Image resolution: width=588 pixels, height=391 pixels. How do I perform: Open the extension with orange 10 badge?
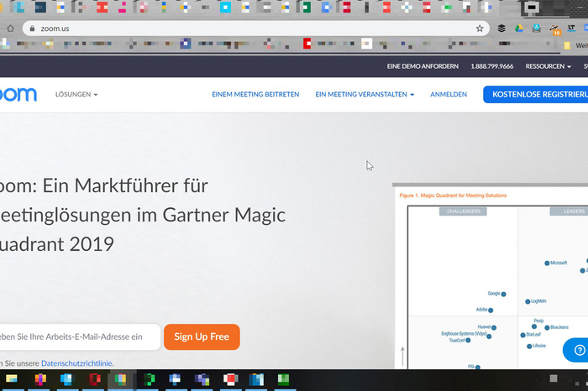click(x=554, y=29)
